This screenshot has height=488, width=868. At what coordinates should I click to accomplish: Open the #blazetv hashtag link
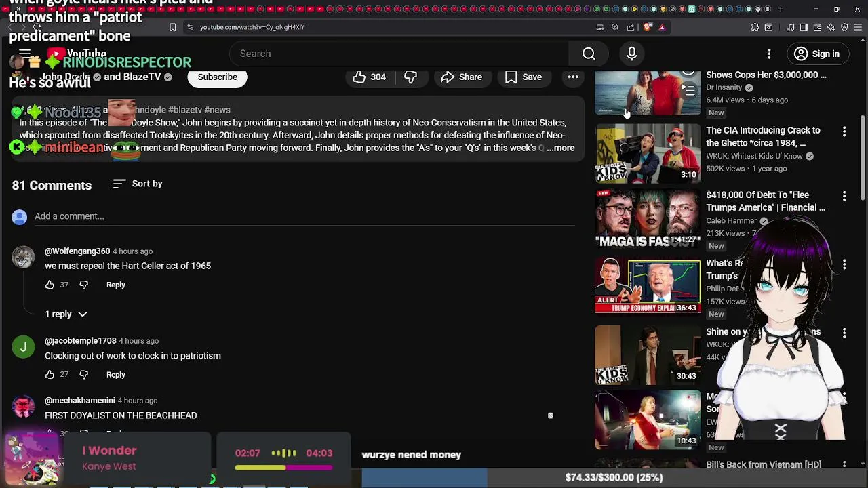pos(185,110)
